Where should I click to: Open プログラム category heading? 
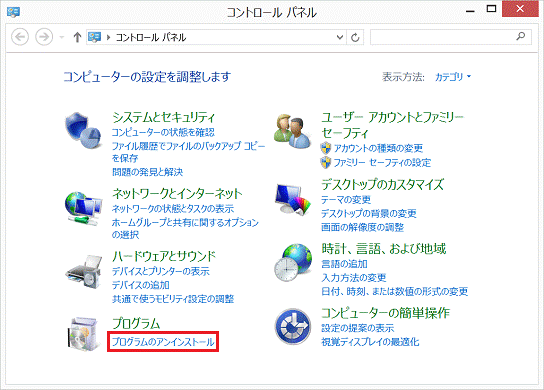click(136, 323)
